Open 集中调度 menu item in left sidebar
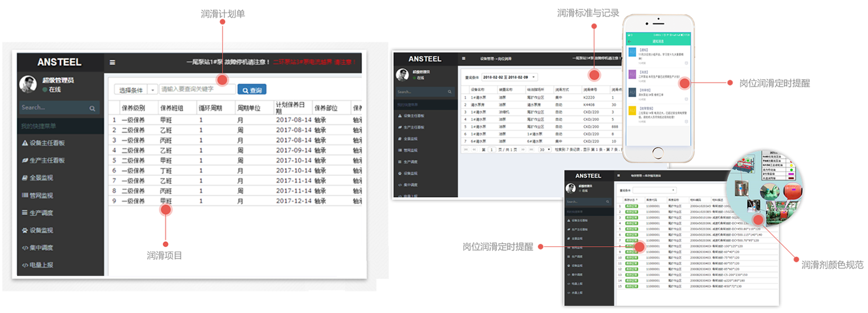The height and width of the screenshot is (313, 868). point(43,248)
